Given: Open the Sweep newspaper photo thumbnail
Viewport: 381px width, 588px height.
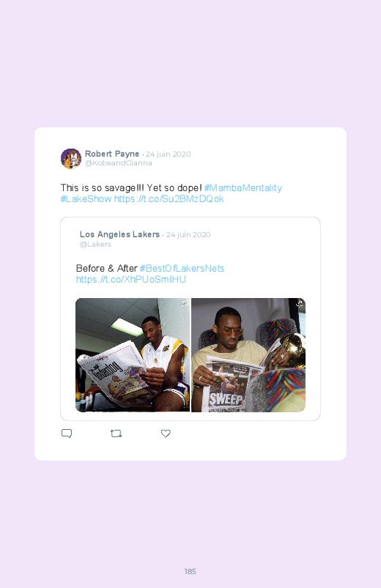Looking at the screenshot, I should pos(248,354).
